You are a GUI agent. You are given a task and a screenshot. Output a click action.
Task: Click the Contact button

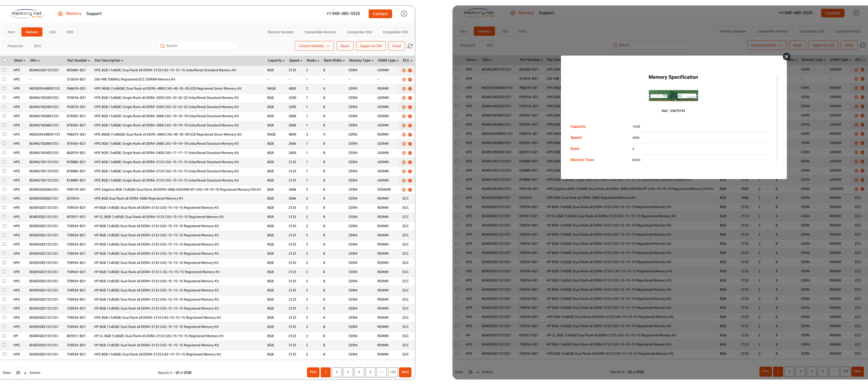tap(380, 13)
